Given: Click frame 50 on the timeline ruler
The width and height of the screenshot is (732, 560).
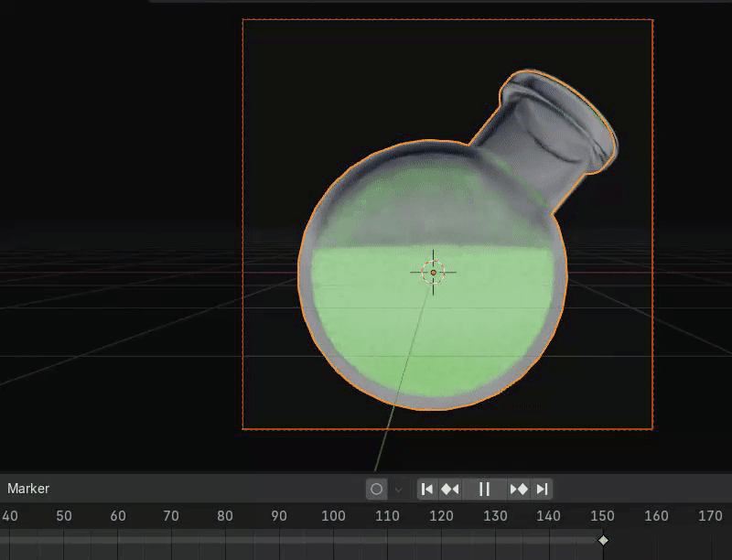Looking at the screenshot, I should (x=63, y=516).
